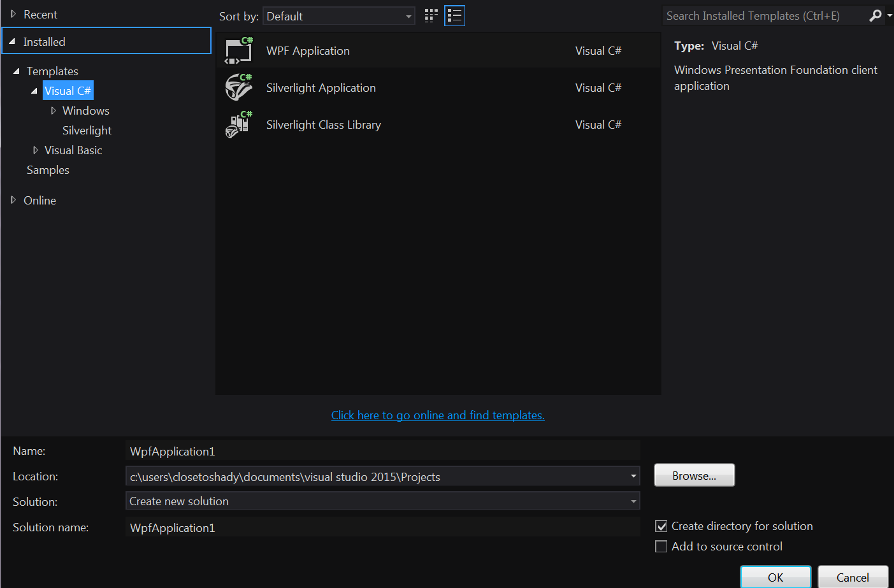Click the search magnifier icon
Screen dimensions: 894x588
click(x=876, y=15)
